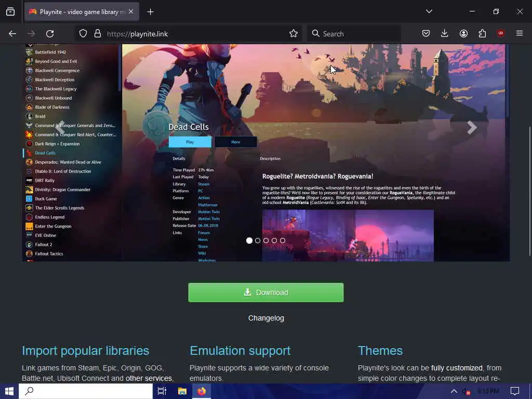Click the Fallout 2 game icon
Screen dimensions: 532x399
29,245
